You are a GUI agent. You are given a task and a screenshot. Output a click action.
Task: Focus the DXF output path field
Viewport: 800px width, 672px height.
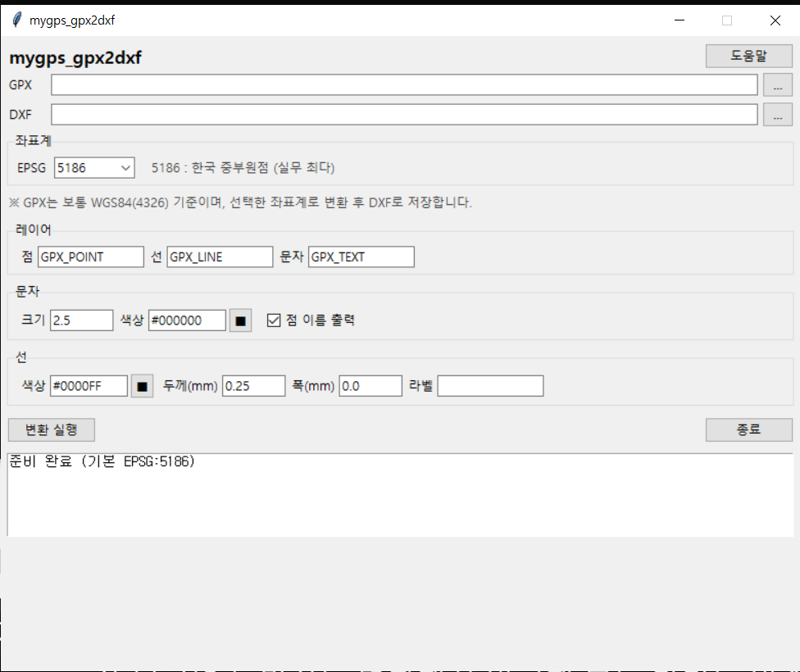click(x=403, y=115)
